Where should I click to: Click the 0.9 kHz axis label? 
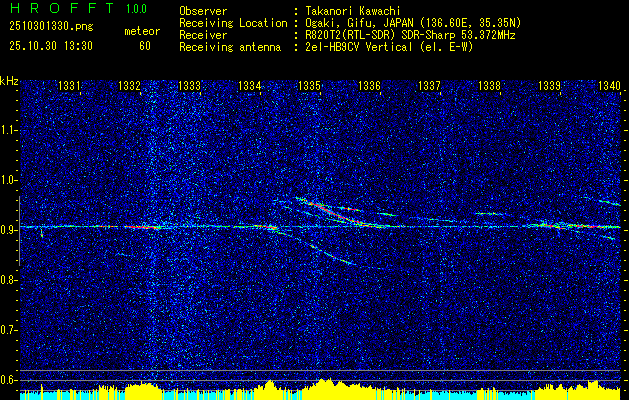8,230
